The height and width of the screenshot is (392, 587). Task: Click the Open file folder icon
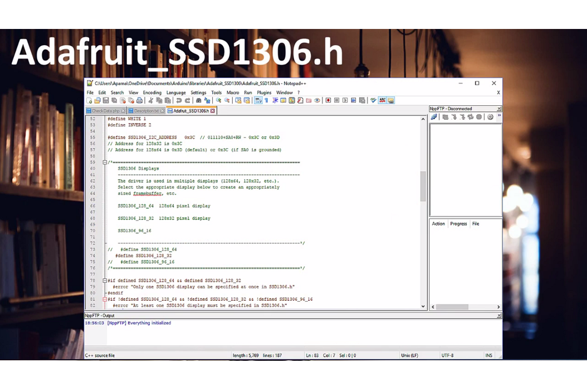[97, 100]
